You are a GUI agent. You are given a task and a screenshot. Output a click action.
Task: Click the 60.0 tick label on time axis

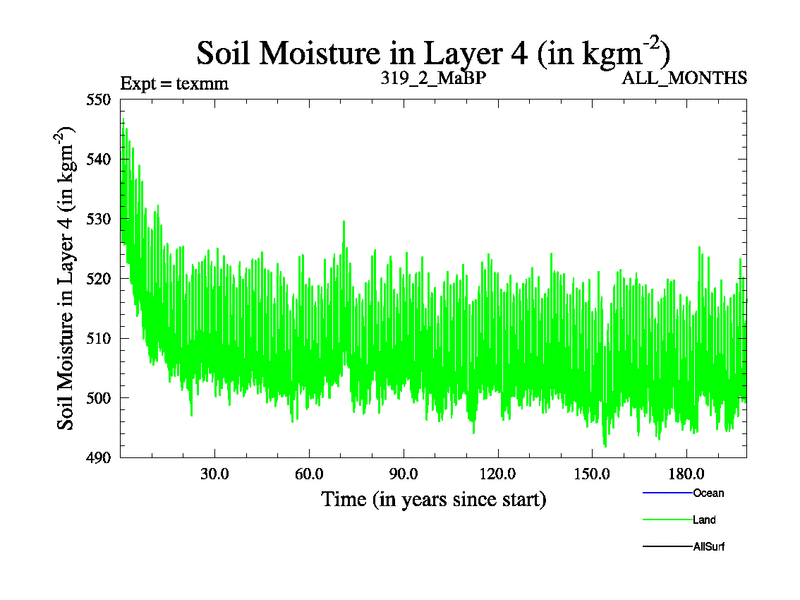click(x=309, y=472)
